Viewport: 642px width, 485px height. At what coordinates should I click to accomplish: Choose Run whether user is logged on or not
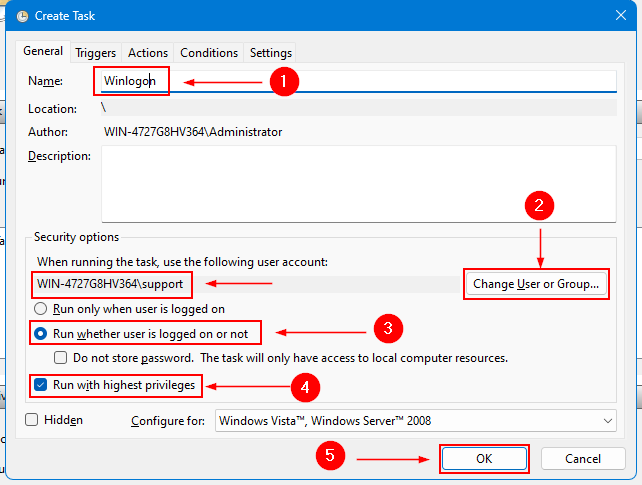click(43, 333)
